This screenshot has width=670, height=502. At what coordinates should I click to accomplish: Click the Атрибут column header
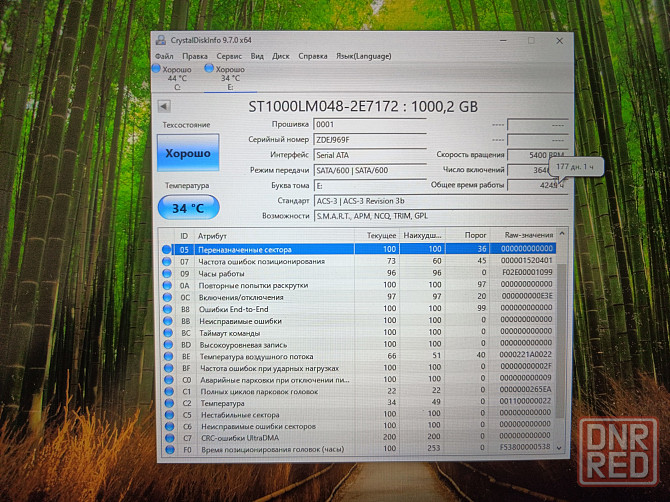[274, 236]
